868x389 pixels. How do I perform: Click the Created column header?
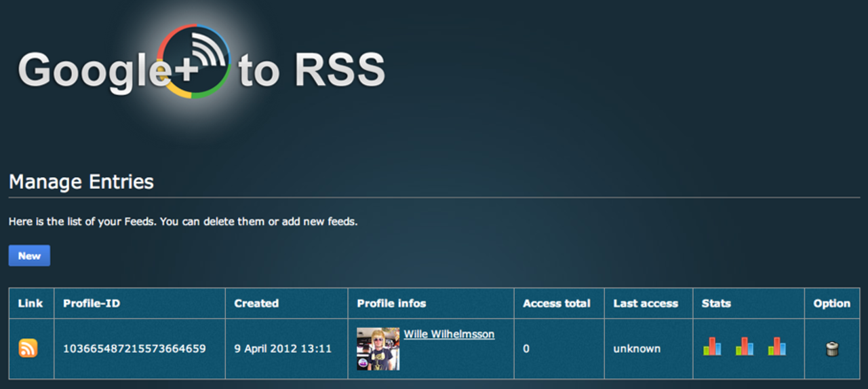tap(256, 303)
